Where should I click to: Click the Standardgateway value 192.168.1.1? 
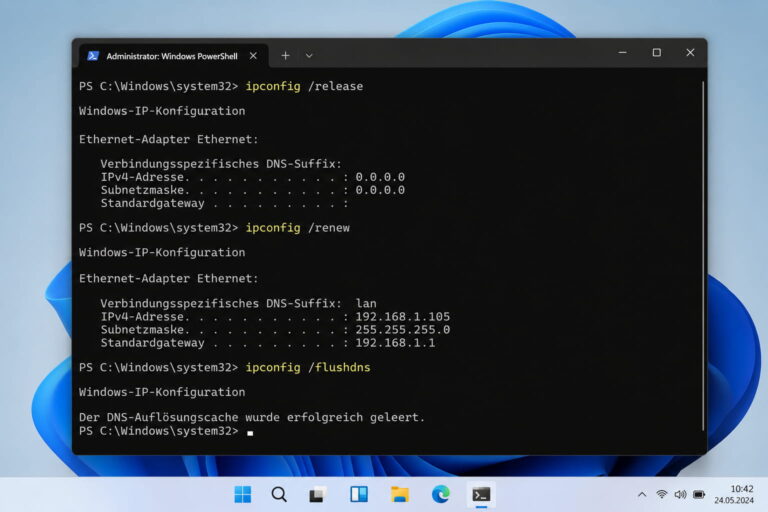coord(395,343)
